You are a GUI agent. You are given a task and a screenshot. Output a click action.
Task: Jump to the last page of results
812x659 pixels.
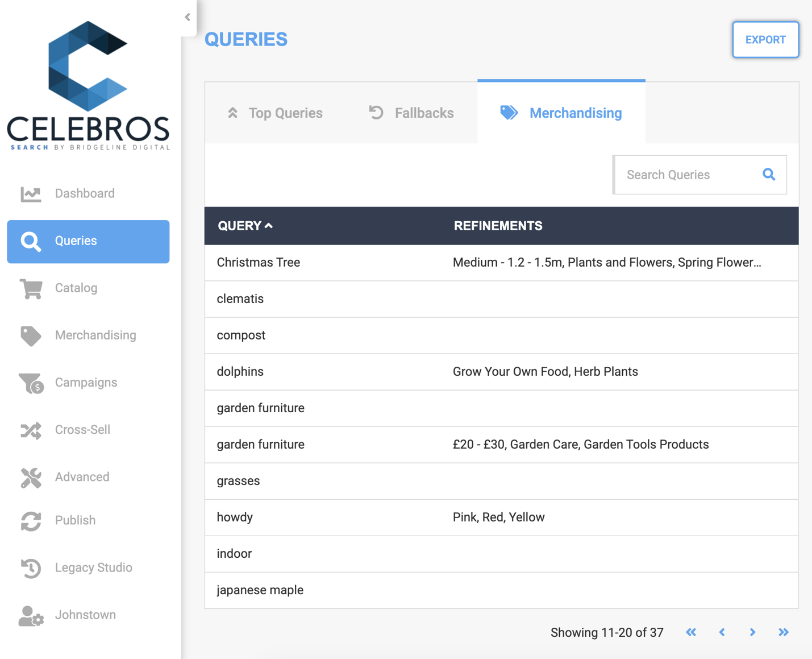click(x=784, y=632)
